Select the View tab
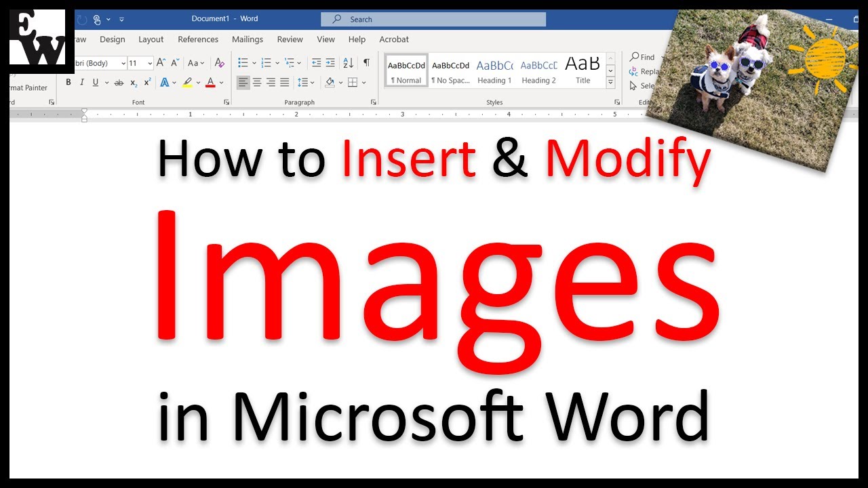This screenshot has width=868, height=488. (326, 39)
